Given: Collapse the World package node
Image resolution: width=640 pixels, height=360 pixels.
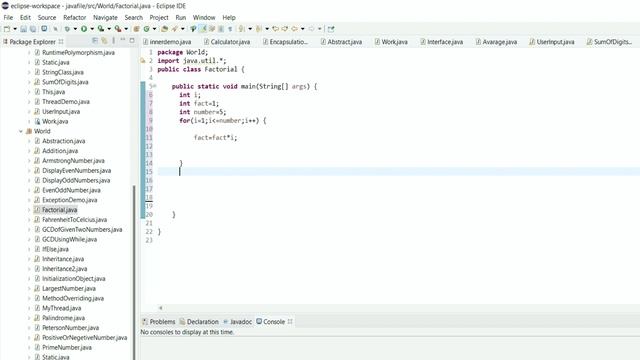Looking at the screenshot, I should click(x=21, y=131).
